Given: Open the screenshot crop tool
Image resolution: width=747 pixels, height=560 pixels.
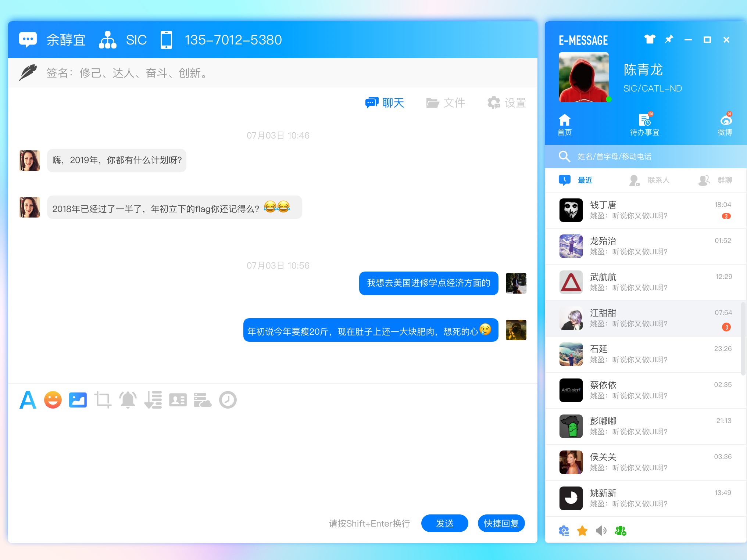Looking at the screenshot, I should point(103,400).
